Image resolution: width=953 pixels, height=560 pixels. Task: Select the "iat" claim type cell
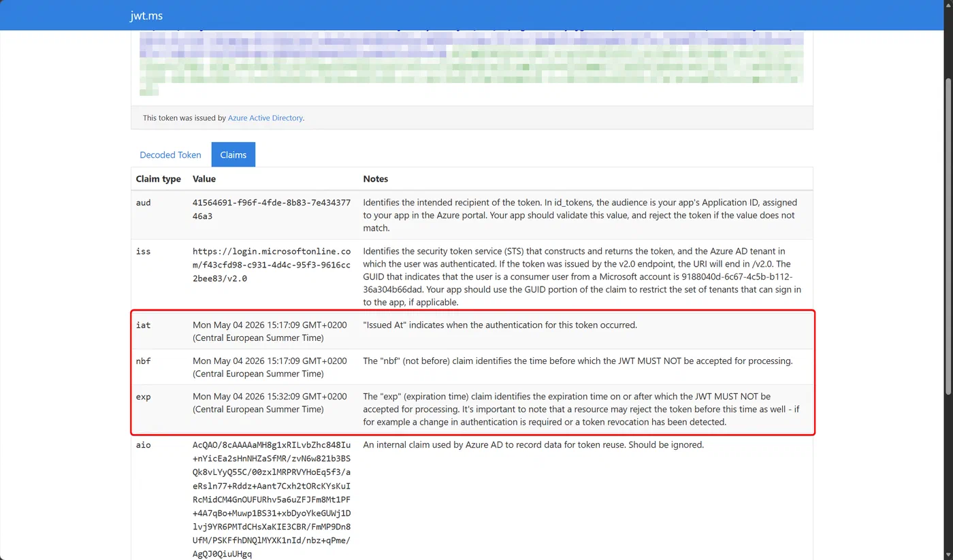tap(143, 325)
